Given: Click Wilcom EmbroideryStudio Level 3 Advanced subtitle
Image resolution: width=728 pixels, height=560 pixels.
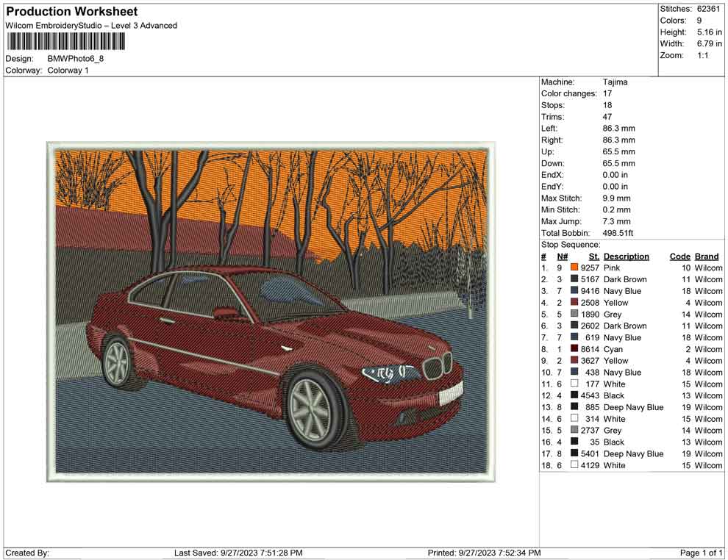Looking at the screenshot, I should pos(91,26).
